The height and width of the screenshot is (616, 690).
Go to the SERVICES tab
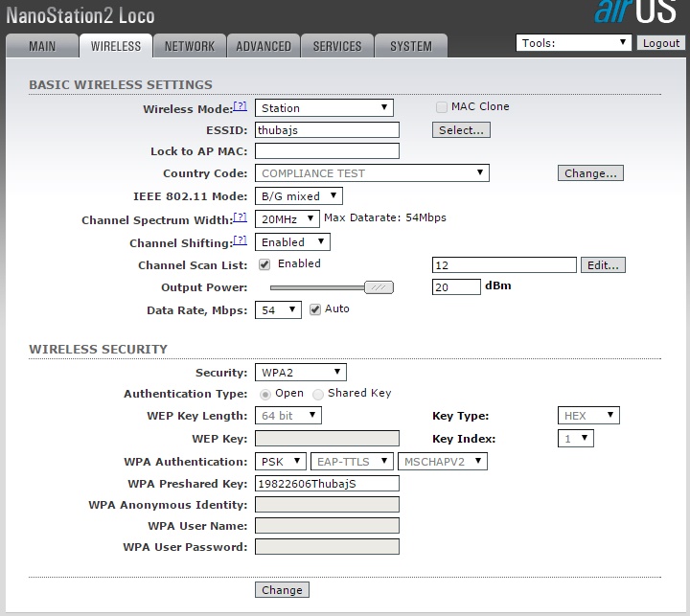pyautogui.click(x=337, y=46)
